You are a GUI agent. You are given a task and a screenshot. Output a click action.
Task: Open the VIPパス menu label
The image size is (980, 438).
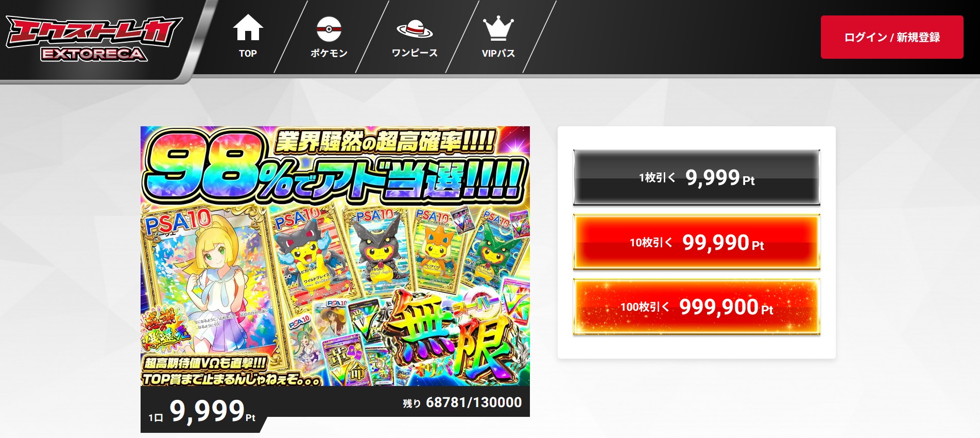pyautogui.click(x=498, y=53)
